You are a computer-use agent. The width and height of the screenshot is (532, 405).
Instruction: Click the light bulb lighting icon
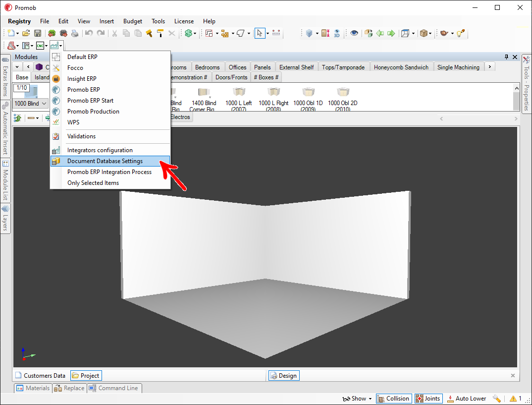click(460, 33)
